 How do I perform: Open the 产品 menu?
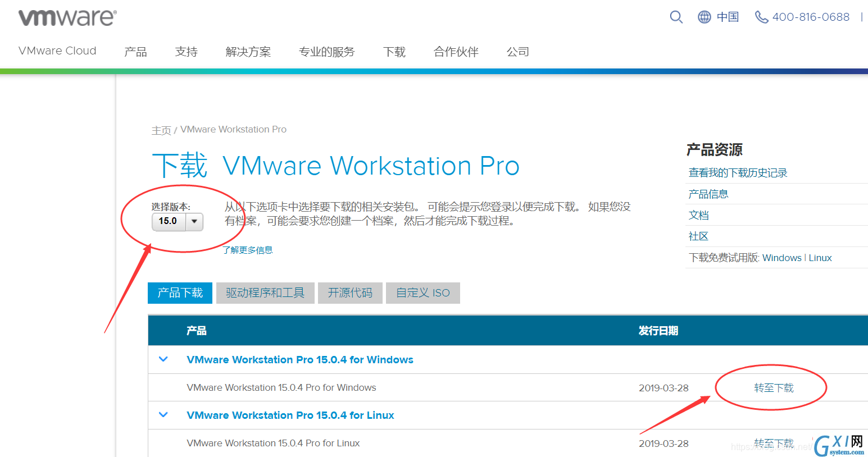click(x=135, y=52)
